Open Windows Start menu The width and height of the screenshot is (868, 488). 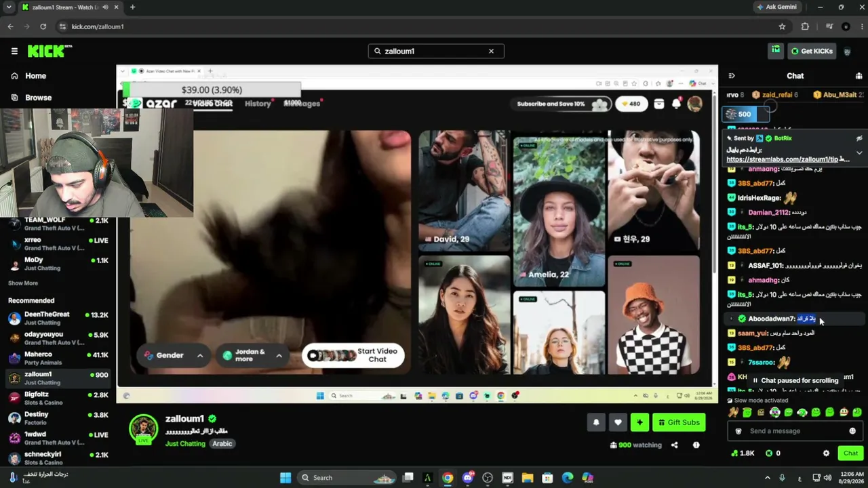[285, 478]
